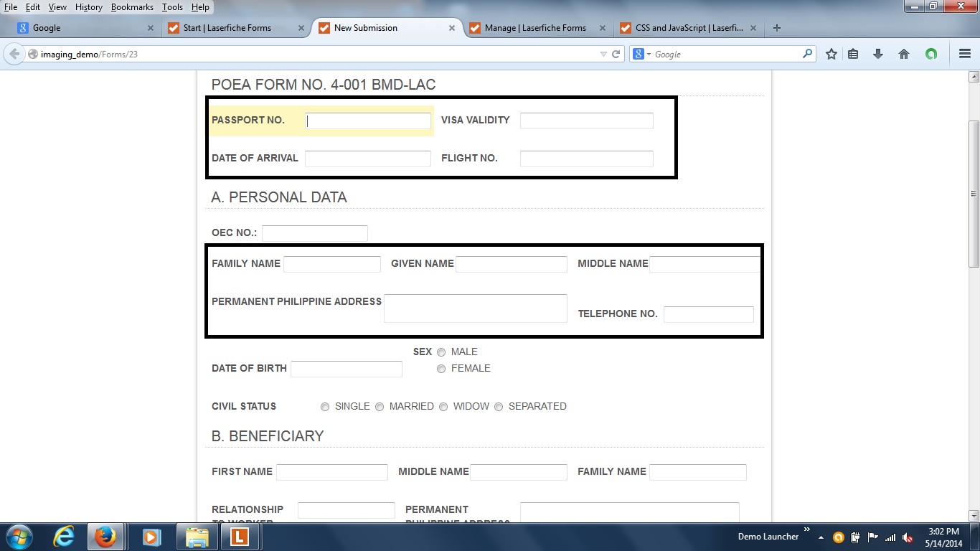Open the Firefox hamburger menu
980x551 pixels.
click(965, 54)
